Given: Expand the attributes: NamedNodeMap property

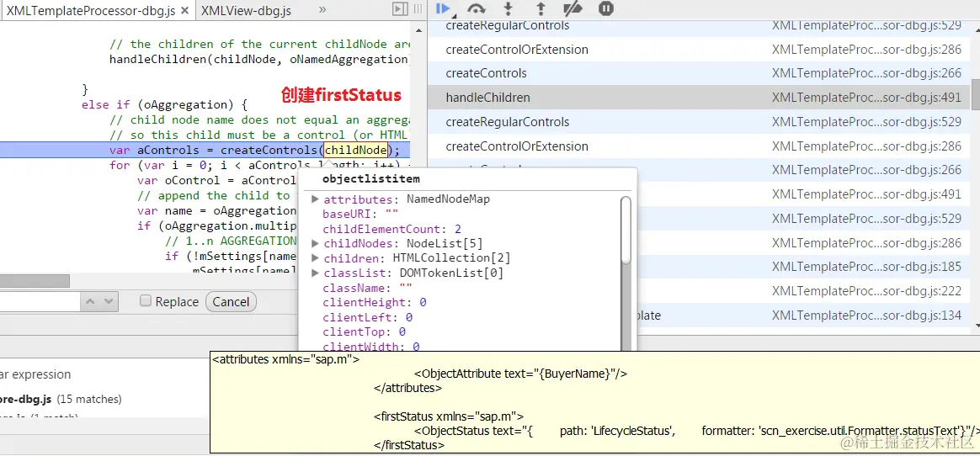Looking at the screenshot, I should (316, 199).
